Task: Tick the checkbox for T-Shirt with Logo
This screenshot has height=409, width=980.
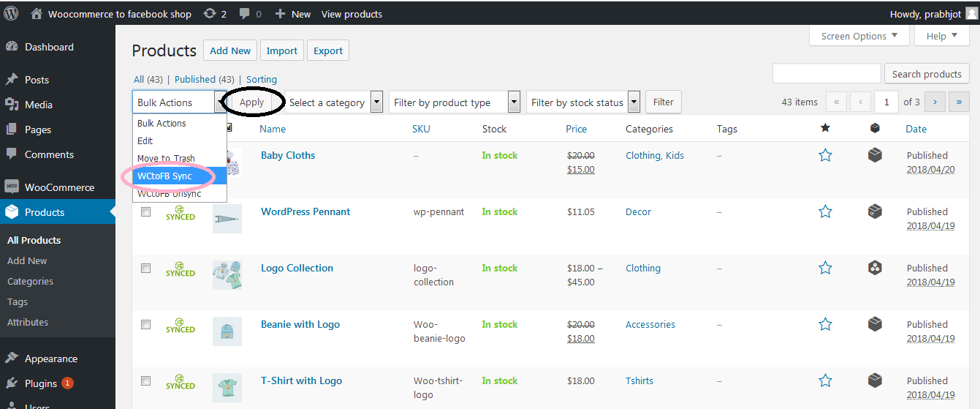Action: tap(145, 380)
